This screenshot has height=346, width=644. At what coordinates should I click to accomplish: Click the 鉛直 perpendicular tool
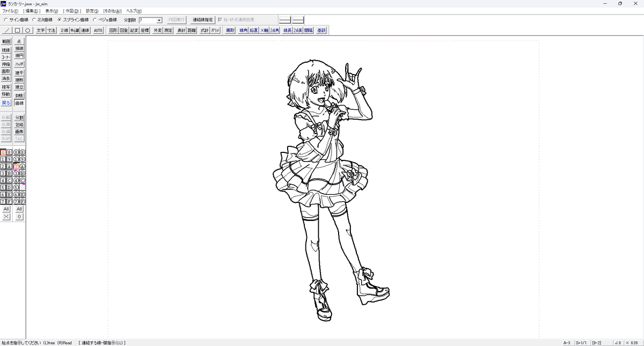[254, 31]
